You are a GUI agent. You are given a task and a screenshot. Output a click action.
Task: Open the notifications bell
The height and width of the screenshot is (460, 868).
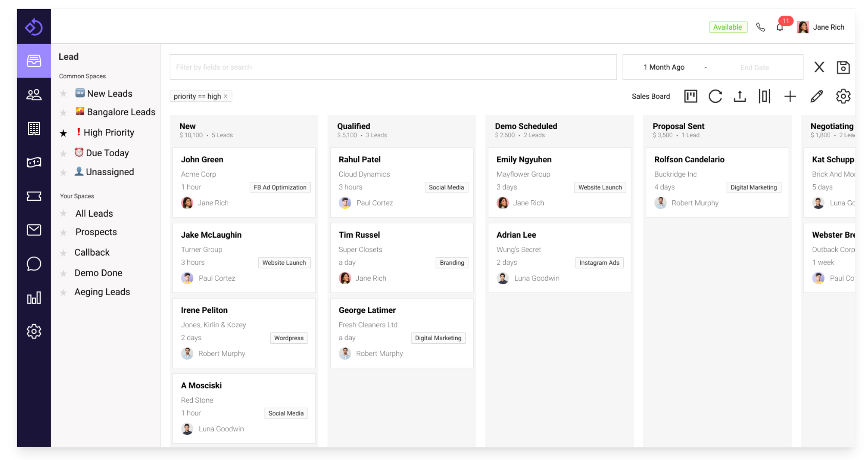[780, 27]
